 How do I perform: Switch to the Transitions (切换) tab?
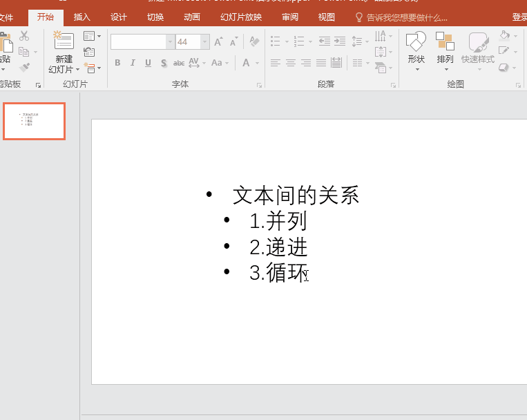click(155, 17)
